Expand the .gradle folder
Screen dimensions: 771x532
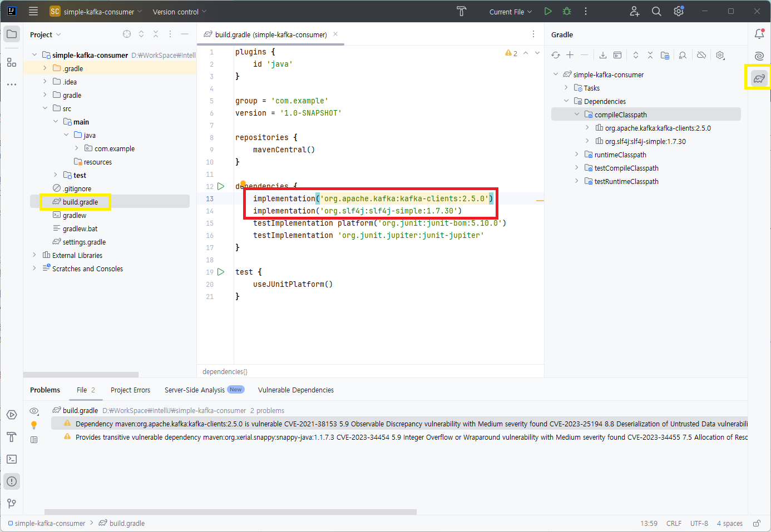45,68
